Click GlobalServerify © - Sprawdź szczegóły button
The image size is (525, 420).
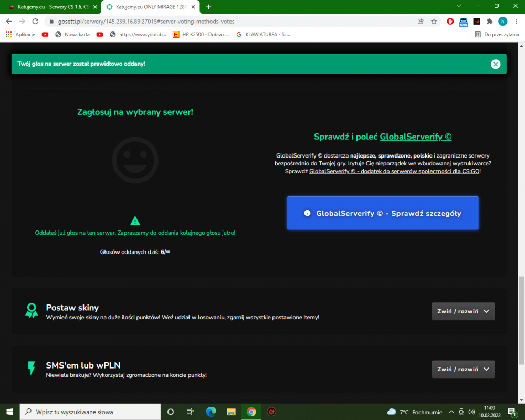point(383,213)
